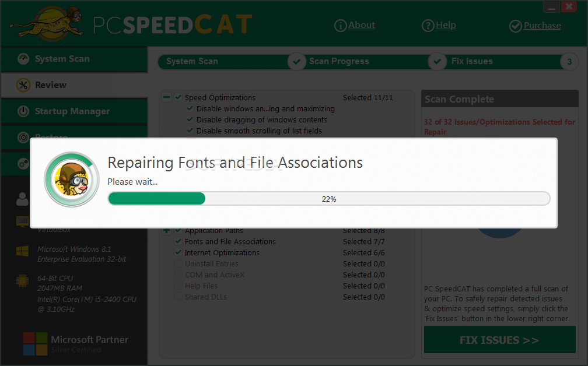Select the Scan Progress step

pos(339,61)
